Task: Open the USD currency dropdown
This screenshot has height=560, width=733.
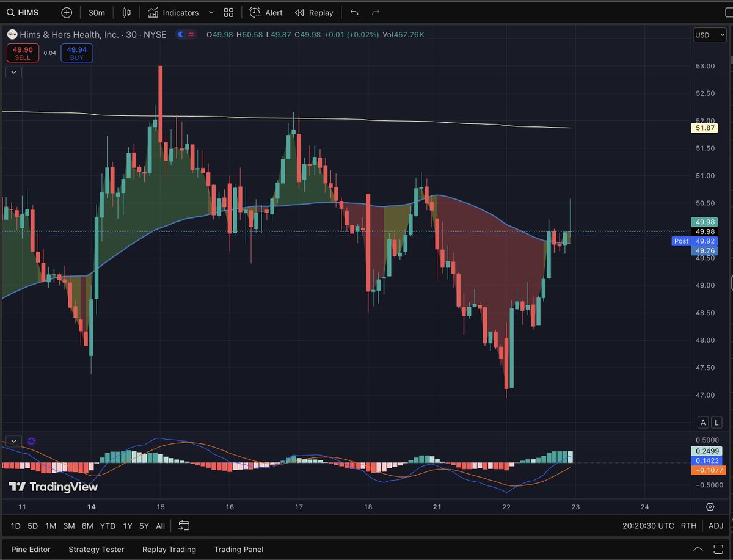Action: tap(709, 35)
